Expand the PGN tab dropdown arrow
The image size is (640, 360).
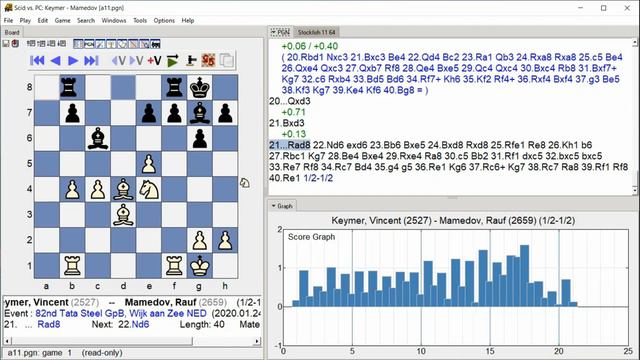pyautogui.click(x=273, y=32)
